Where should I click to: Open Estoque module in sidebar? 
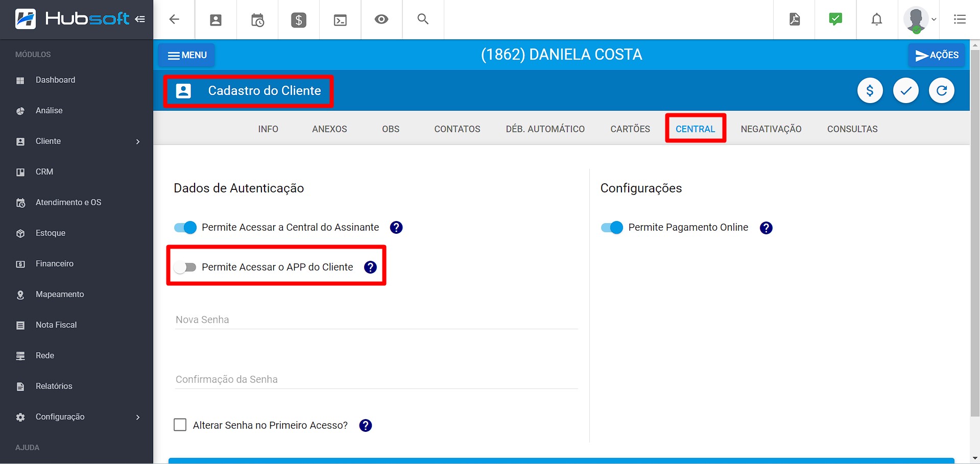coord(77,233)
